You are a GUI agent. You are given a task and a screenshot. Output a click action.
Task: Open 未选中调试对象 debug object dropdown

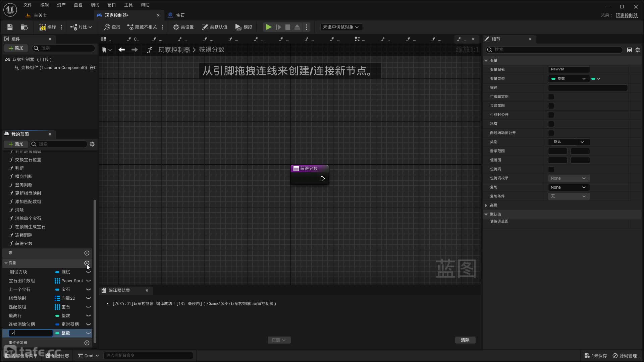pos(341,27)
